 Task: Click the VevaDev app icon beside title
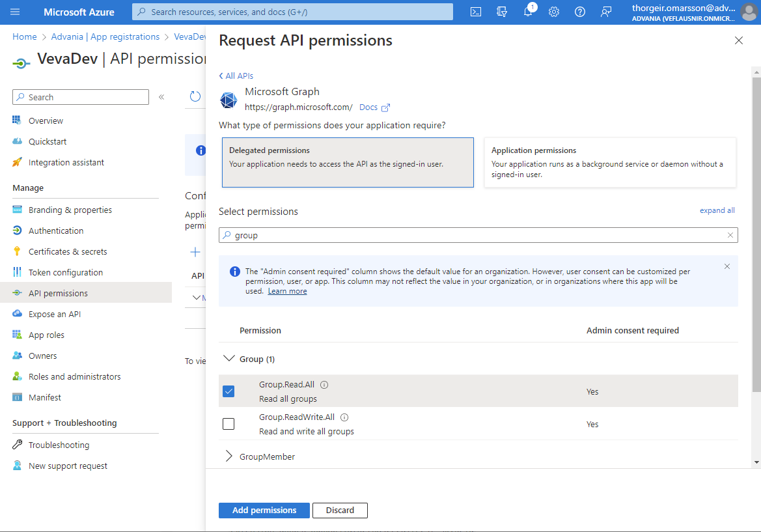21,63
